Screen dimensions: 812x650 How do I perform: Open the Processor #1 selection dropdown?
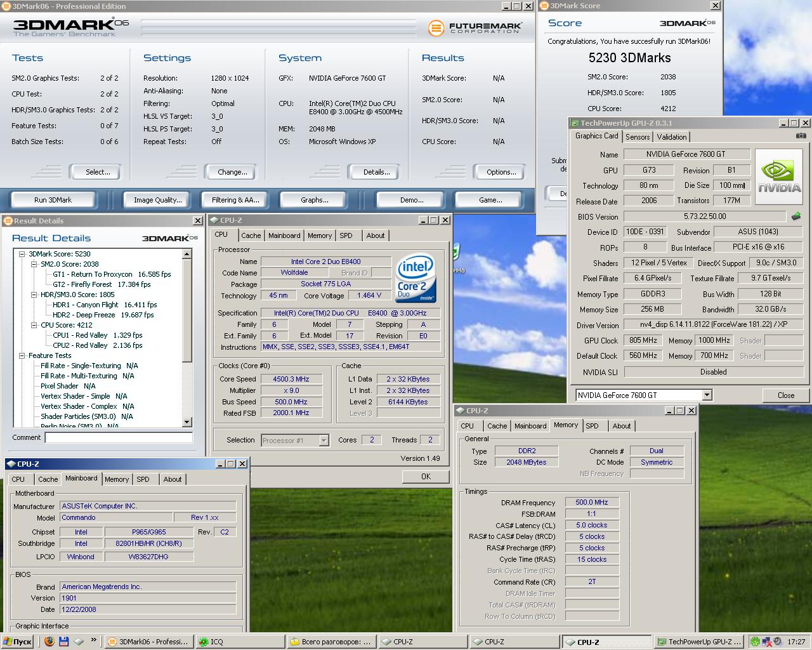click(324, 440)
